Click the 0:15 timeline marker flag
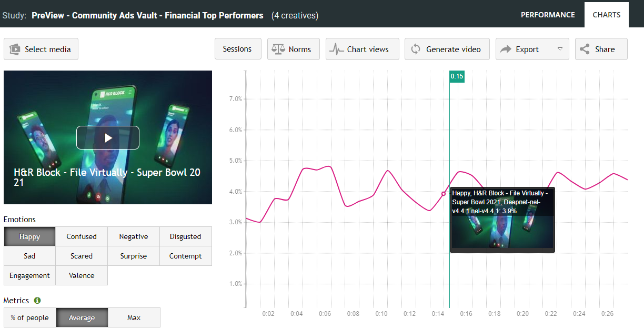 coord(457,76)
